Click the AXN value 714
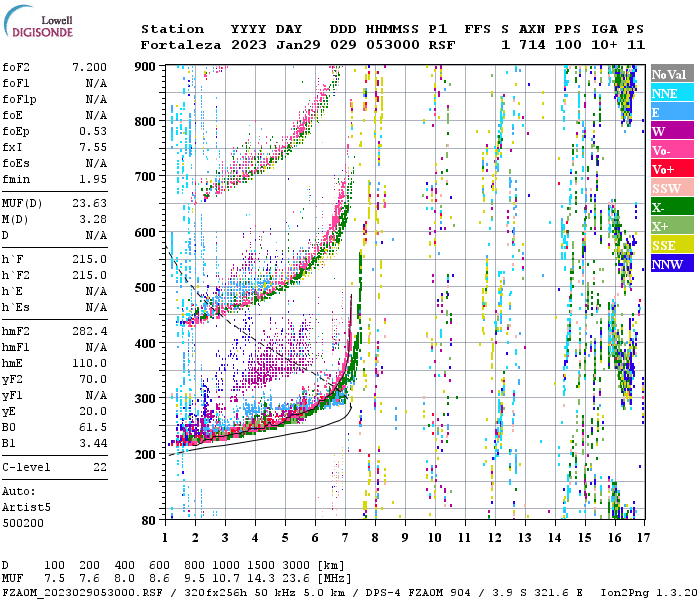 point(532,45)
